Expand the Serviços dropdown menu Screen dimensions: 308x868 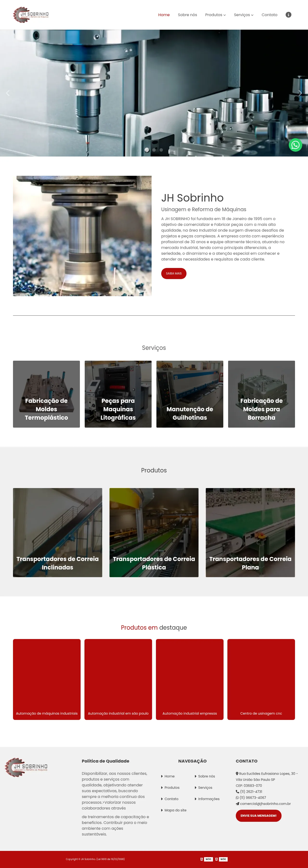[x=244, y=15]
